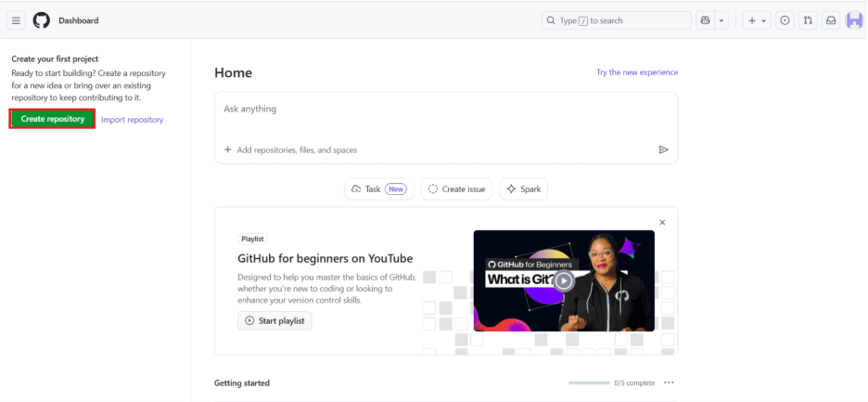Open the hamburger navigation menu
The width and height of the screenshot is (868, 402).
click(x=16, y=20)
